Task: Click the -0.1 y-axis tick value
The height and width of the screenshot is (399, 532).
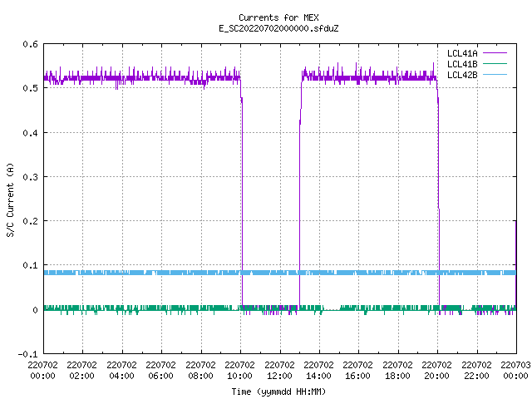Action: point(27,354)
